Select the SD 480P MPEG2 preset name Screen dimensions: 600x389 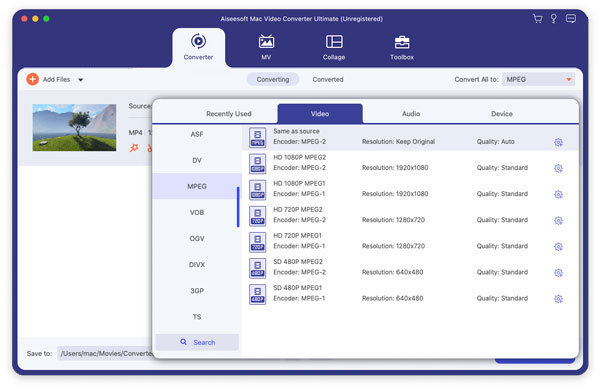point(298,262)
